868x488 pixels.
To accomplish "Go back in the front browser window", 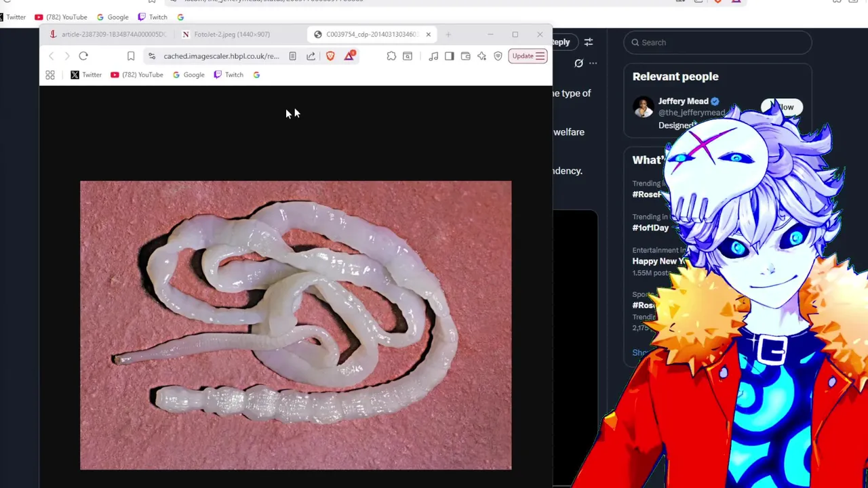I will [52, 56].
